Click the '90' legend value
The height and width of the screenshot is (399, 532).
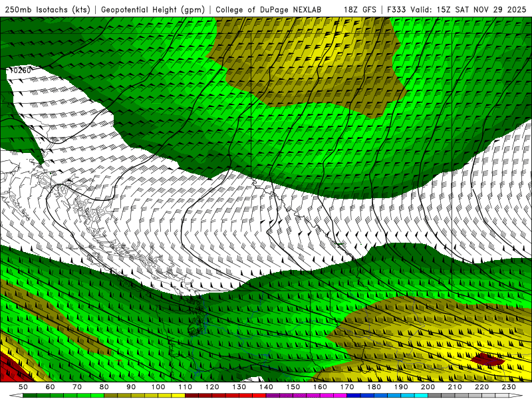point(131,387)
